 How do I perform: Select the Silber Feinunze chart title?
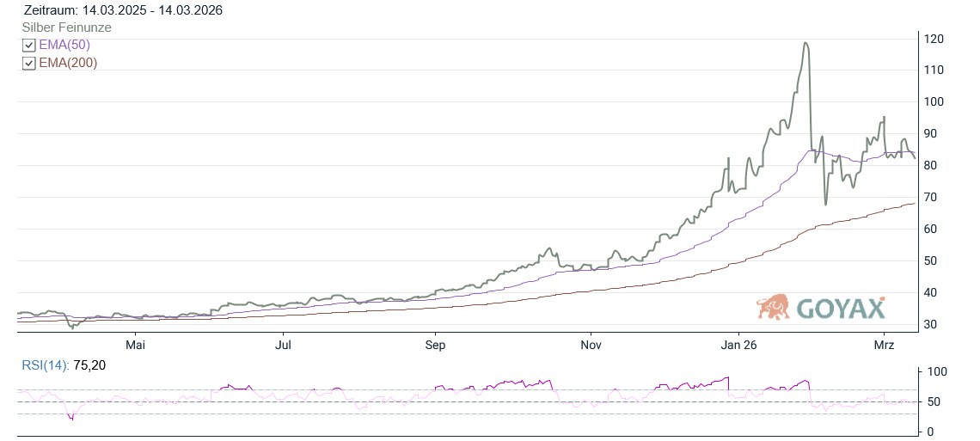click(66, 28)
